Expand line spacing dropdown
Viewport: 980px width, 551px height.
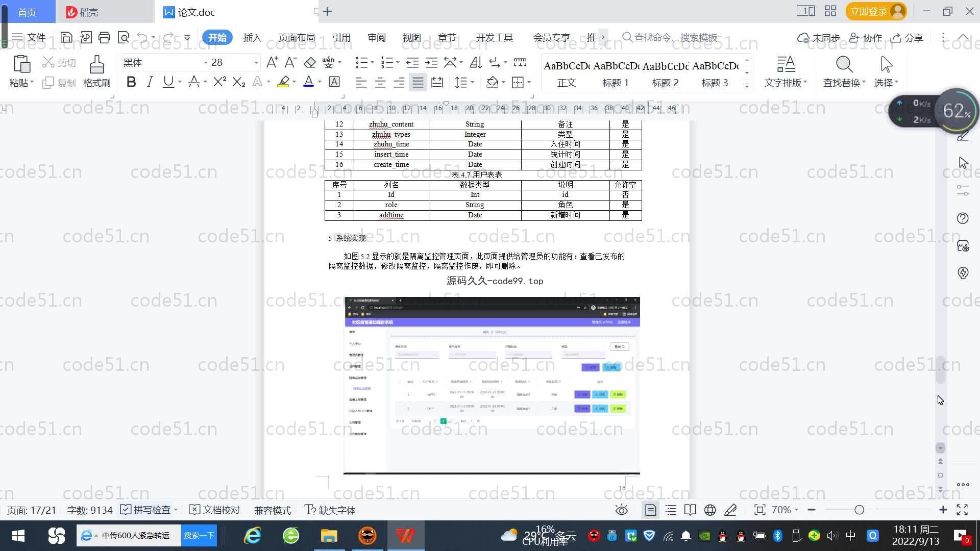coord(473,82)
